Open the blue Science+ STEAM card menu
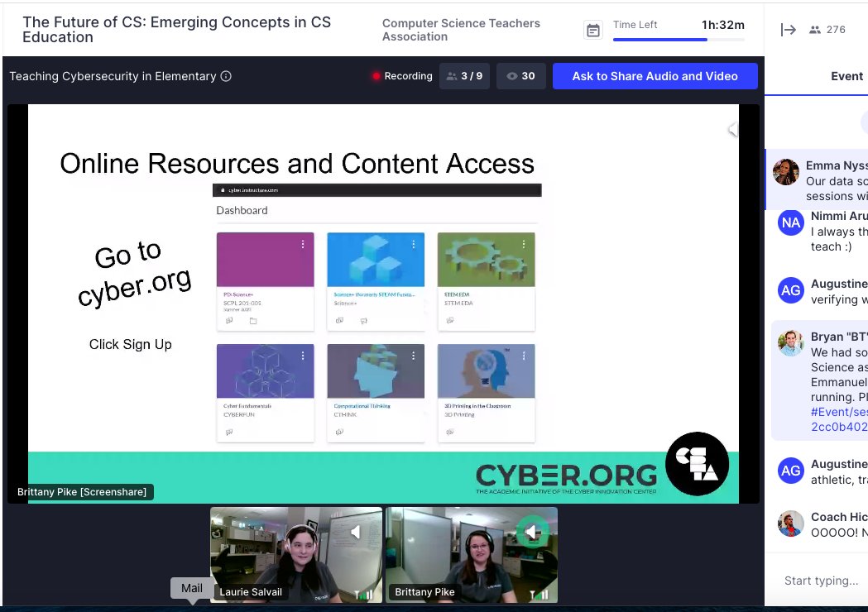Viewport: 868px width, 612px height. pos(414,244)
